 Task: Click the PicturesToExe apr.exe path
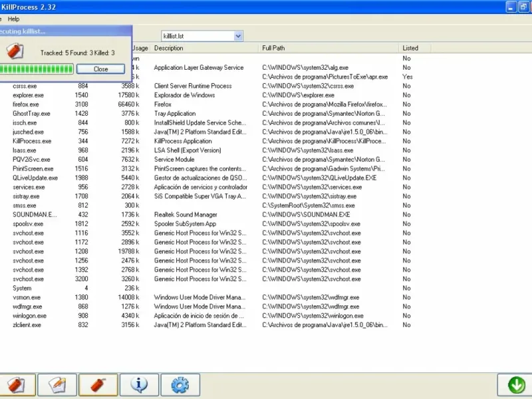point(325,76)
